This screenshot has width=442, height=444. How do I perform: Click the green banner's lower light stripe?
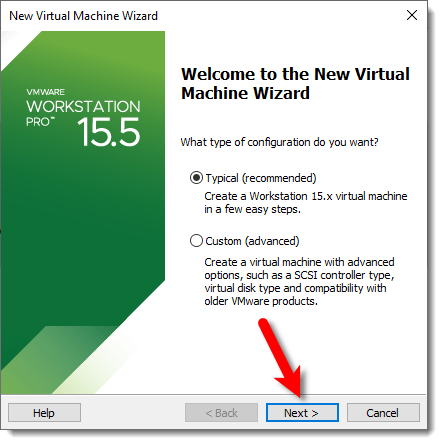(x=89, y=360)
